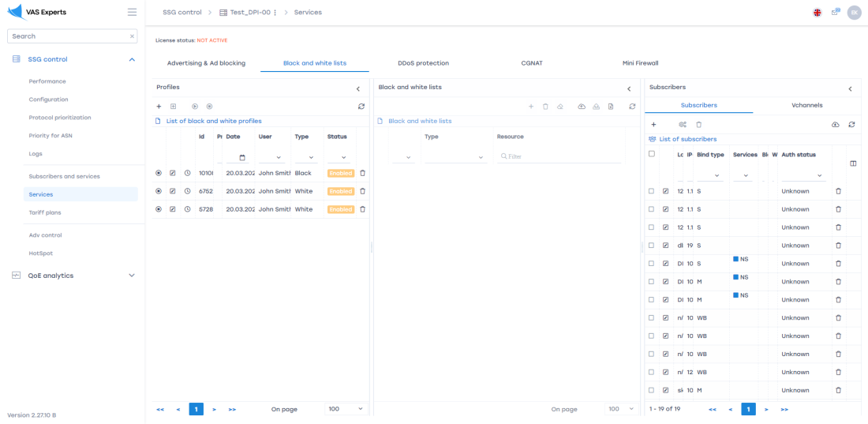The height and width of the screenshot is (424, 868).
Task: Toggle the hamburger sidebar menu
Action: point(132,13)
